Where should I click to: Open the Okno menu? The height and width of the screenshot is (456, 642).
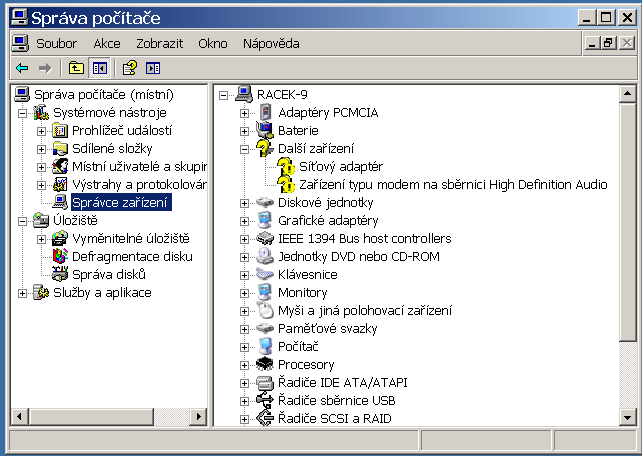tap(212, 43)
